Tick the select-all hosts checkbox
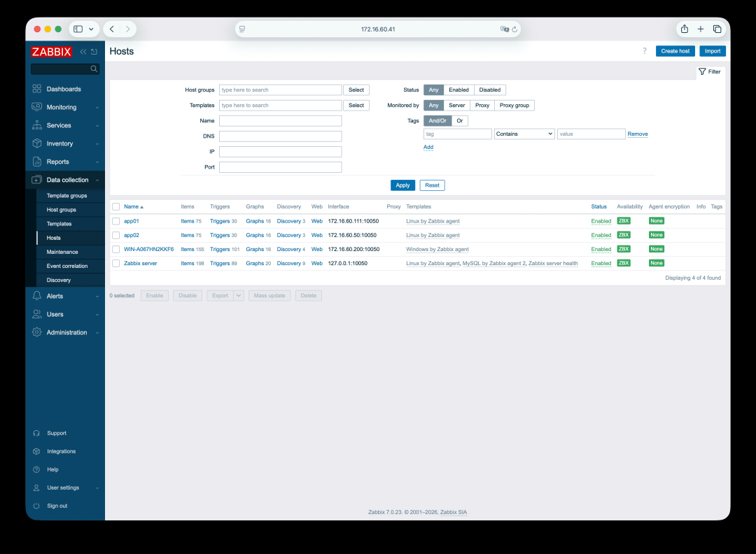Screen dimensions: 756x554 coord(115,206)
